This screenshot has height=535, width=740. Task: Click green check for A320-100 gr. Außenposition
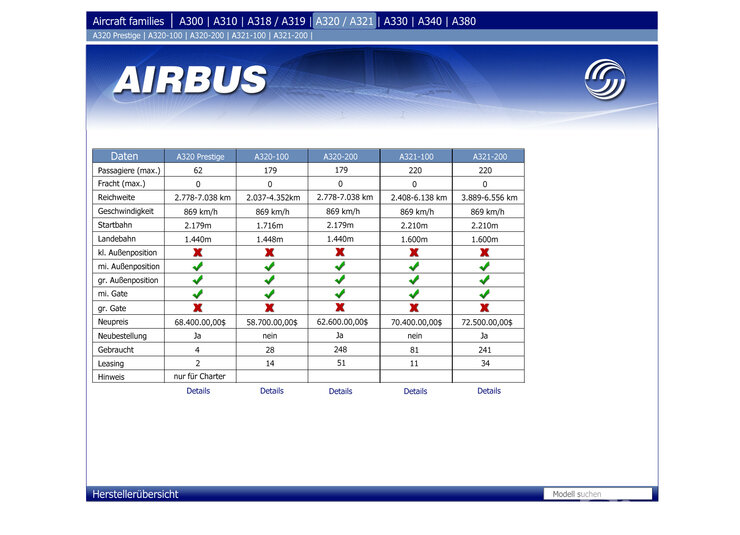coord(269,280)
